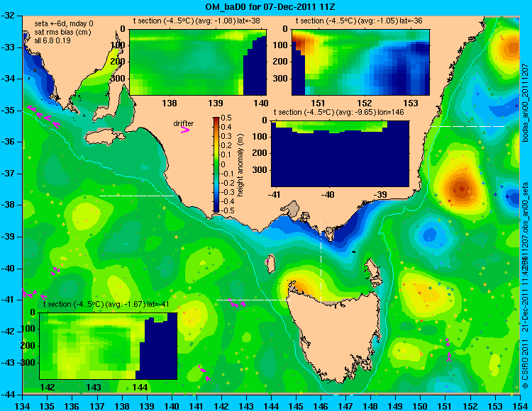The height and width of the screenshot is (411, 532).
Task: Click the 'all 6.8 0.19' value
Action: pyautogui.click(x=52, y=40)
